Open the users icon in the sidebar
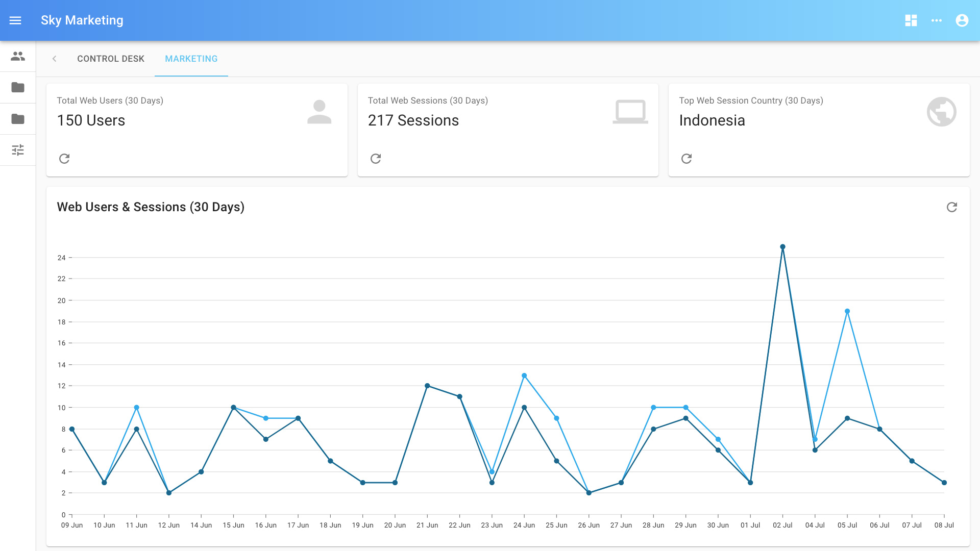980x551 pixels. click(18, 56)
